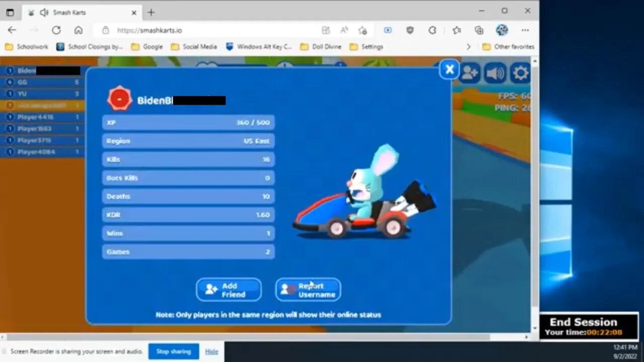Open the Schoolwork favorites folder
644x362 pixels.
[x=27, y=47]
